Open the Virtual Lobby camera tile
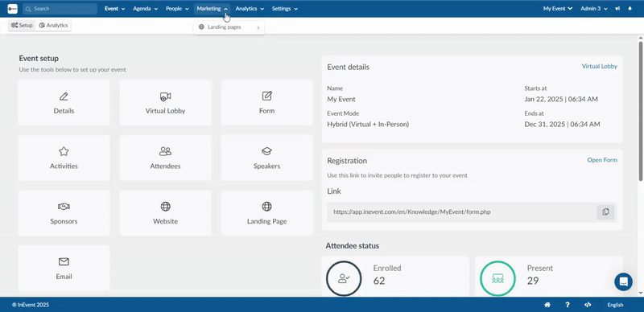 165,103
